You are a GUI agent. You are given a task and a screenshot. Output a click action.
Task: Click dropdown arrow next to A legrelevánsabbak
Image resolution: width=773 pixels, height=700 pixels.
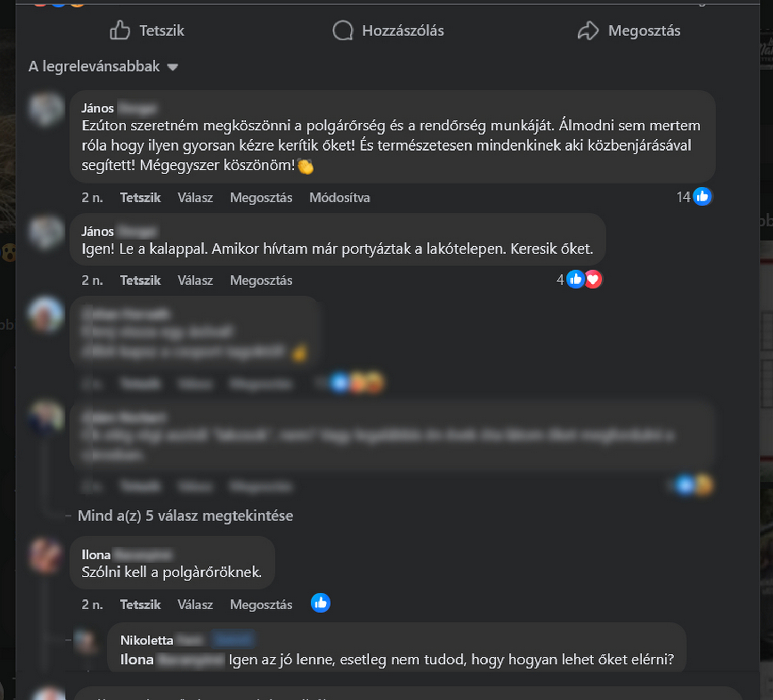pos(173,67)
